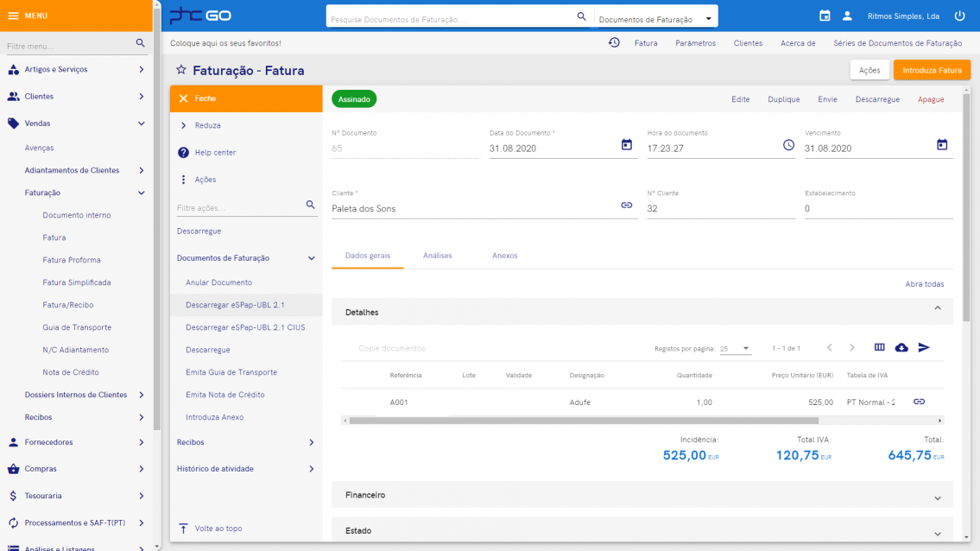Open Guia de Transporte in the menu
Viewport: 980px width, 551px height.
tap(77, 327)
